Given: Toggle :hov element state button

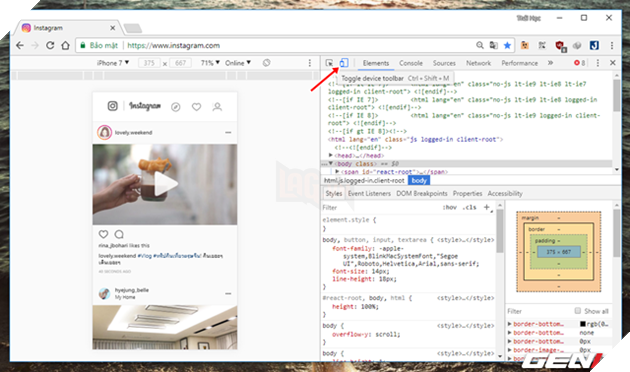Looking at the screenshot, I should pyautogui.click(x=450, y=207).
